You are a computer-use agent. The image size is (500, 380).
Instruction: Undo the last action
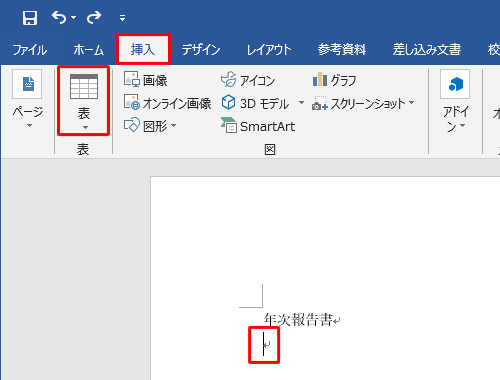[59, 17]
